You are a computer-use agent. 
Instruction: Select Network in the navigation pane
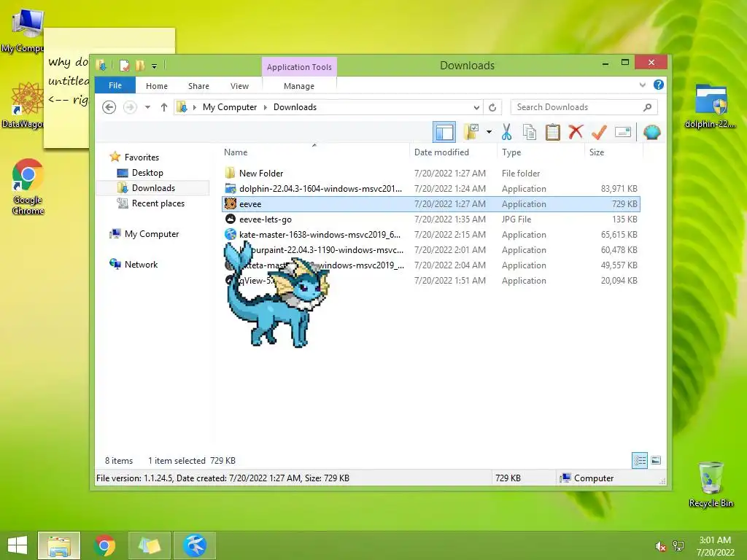141,264
